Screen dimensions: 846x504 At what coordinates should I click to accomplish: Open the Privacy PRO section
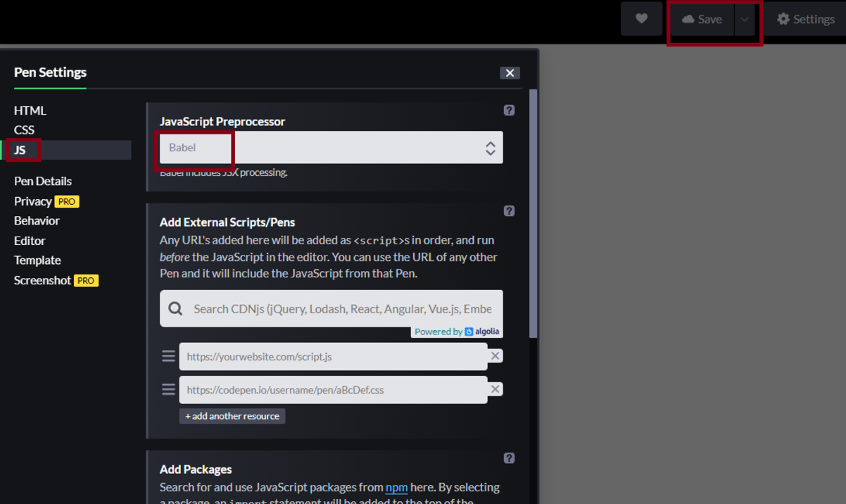point(46,201)
